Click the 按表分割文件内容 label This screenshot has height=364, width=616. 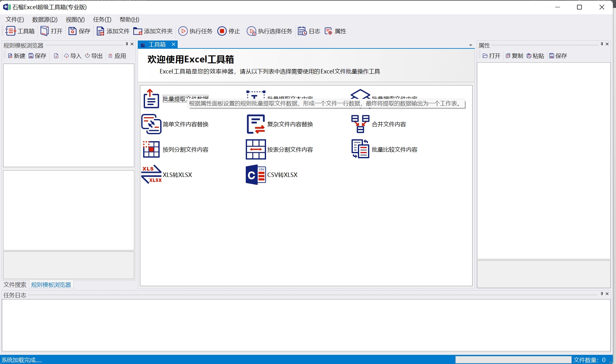click(x=290, y=149)
